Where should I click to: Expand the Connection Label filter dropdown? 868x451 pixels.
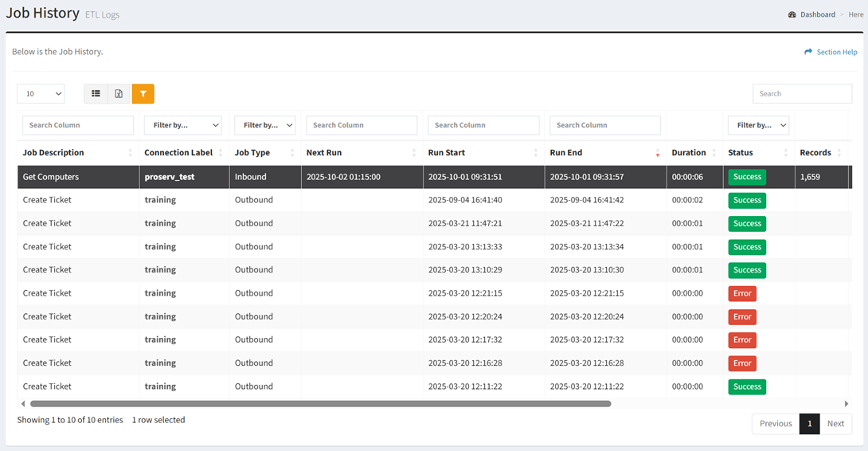tap(182, 125)
